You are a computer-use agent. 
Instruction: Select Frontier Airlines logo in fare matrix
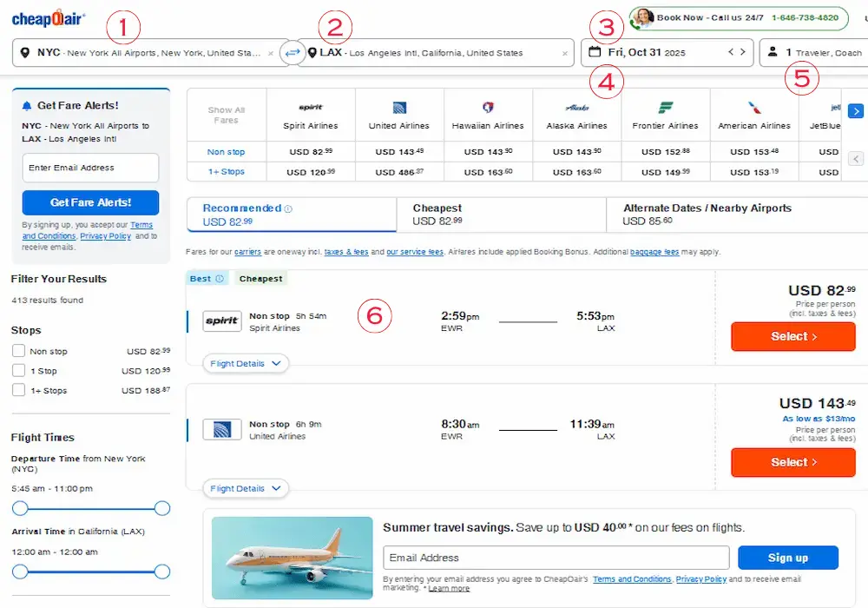(x=666, y=108)
